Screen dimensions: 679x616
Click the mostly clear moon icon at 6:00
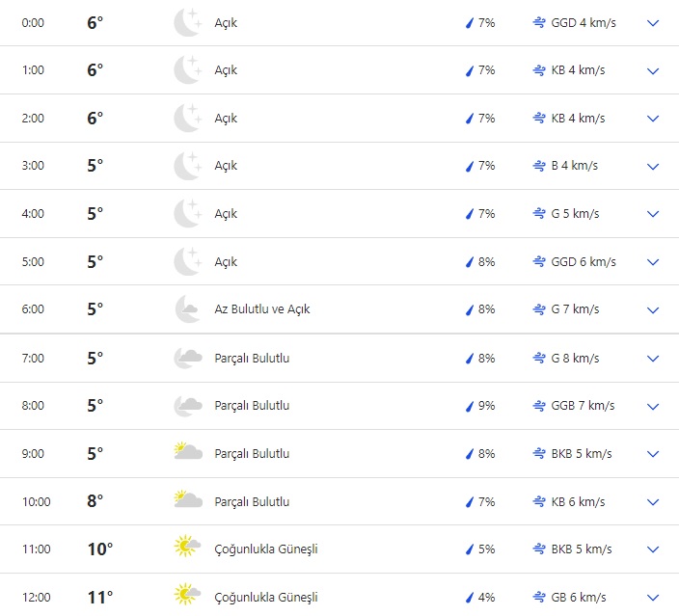pyautogui.click(x=187, y=309)
